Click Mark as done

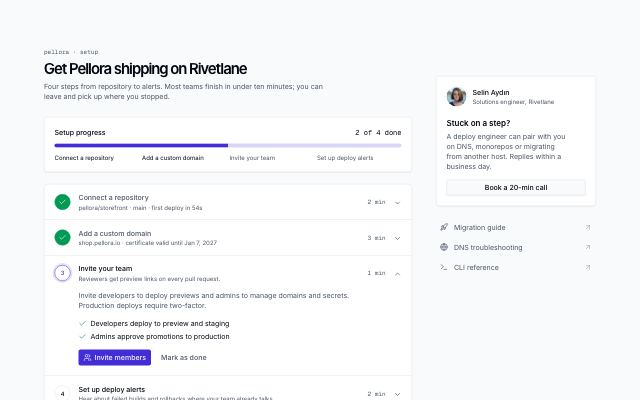point(184,358)
